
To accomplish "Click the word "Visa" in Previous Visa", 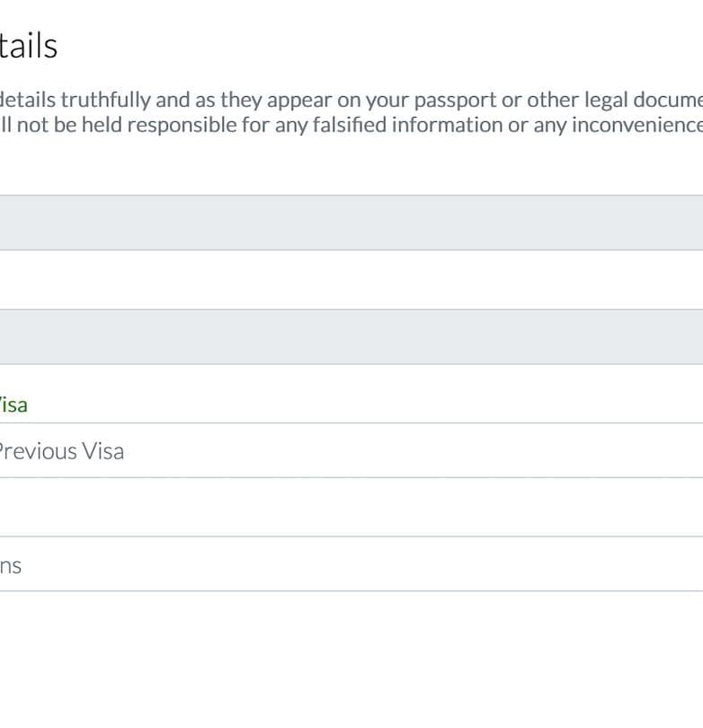I will click(102, 451).
